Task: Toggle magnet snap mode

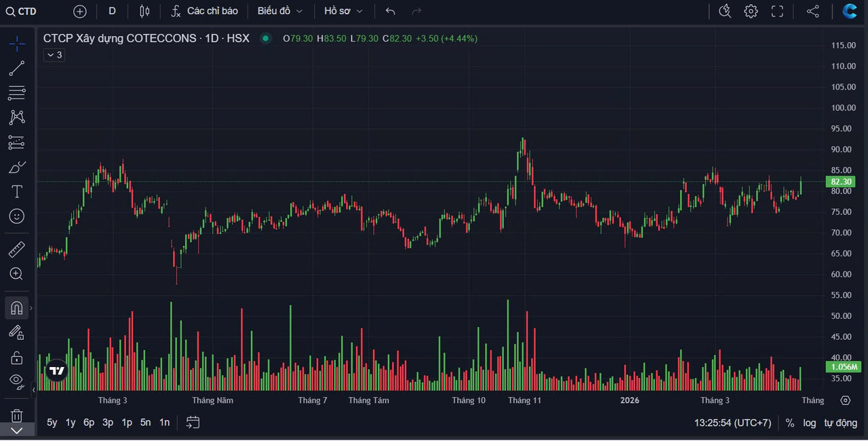Action: coord(17,308)
